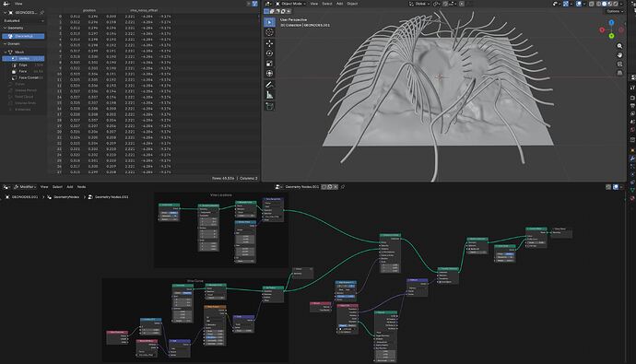The width and height of the screenshot is (636, 364).
Task: Select the Select Box tool
Action: (269, 22)
